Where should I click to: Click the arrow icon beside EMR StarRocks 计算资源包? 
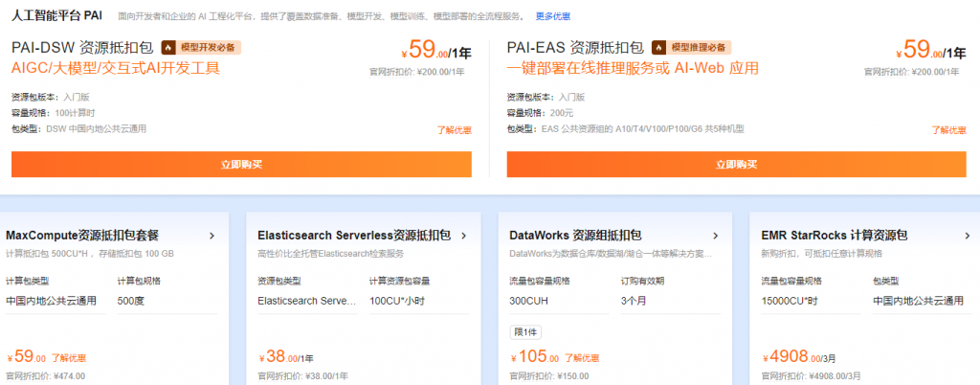coord(967,236)
